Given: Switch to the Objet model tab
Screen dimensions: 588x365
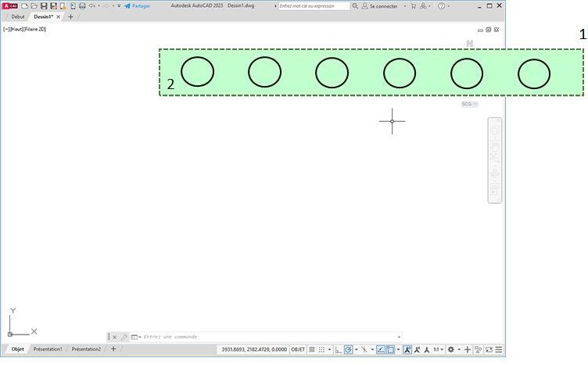Looking at the screenshot, I should (x=17, y=349).
